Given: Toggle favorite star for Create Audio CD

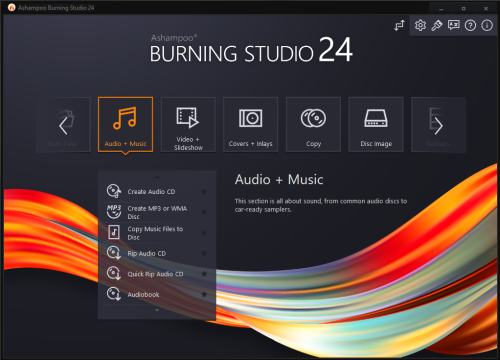Looking at the screenshot, I should tap(204, 191).
